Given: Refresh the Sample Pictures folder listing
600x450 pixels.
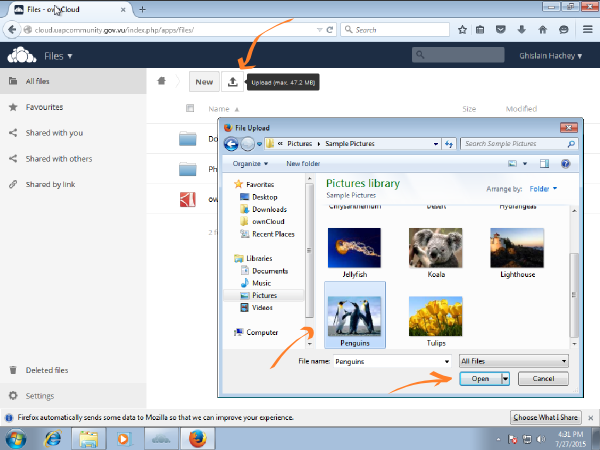Looking at the screenshot, I should (x=449, y=144).
